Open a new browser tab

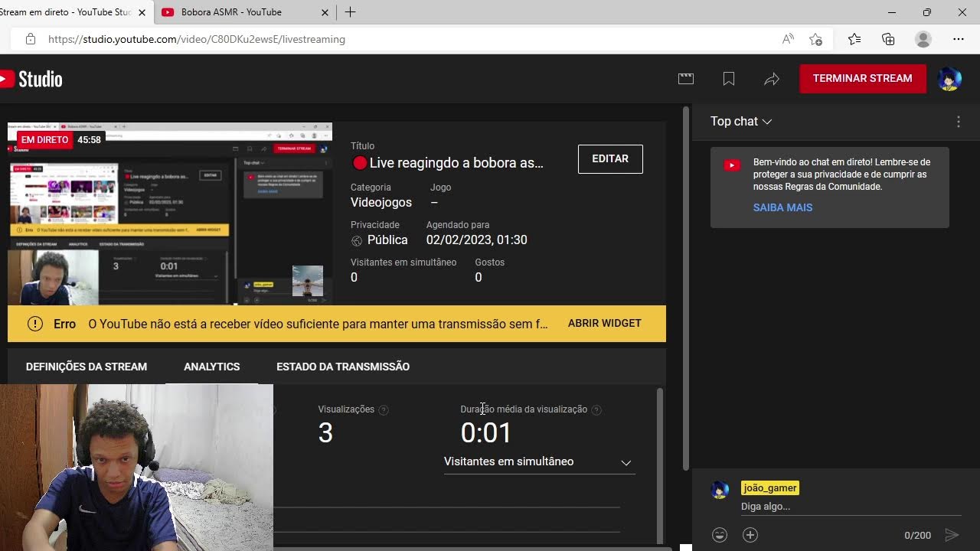point(350,12)
